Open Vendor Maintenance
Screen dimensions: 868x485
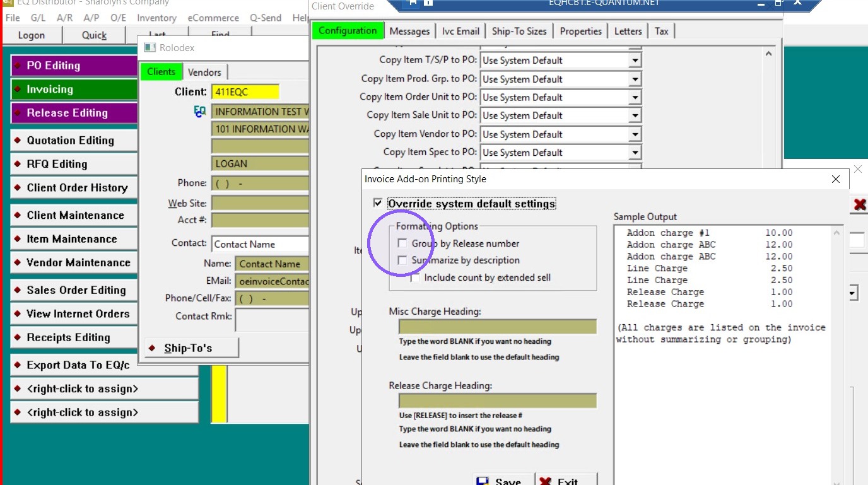coord(74,263)
